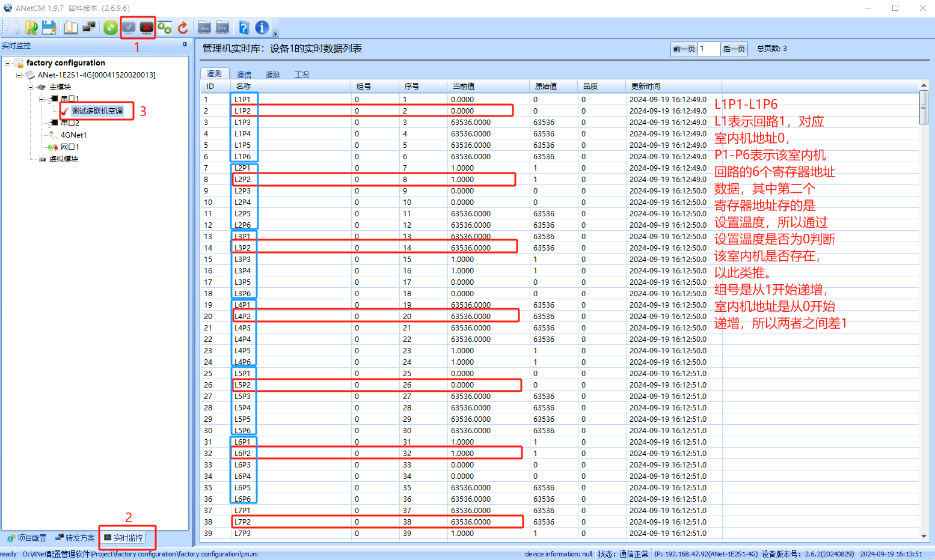The image size is (935, 560).
Task: Pin the 实时监控 side panel
Action: click(x=185, y=45)
